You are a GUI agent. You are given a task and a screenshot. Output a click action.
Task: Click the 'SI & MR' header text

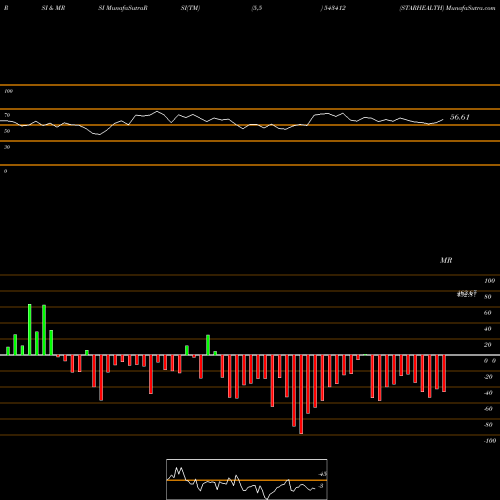53,8
